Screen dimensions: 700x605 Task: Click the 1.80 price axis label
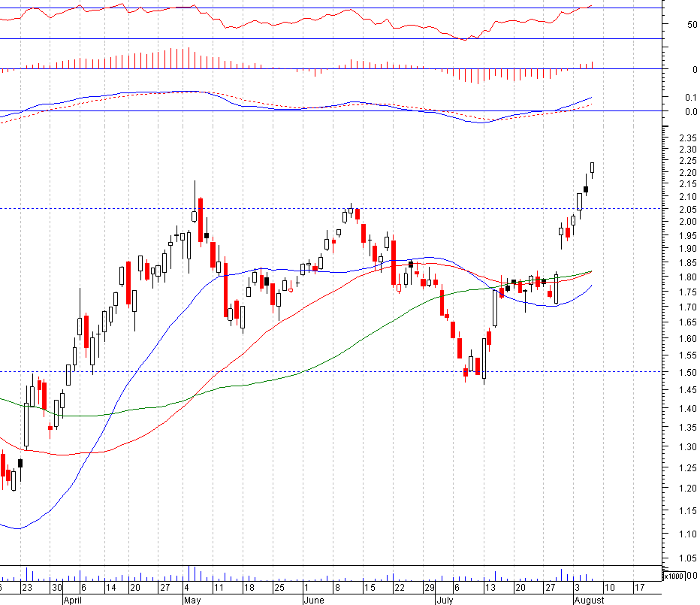687,277
